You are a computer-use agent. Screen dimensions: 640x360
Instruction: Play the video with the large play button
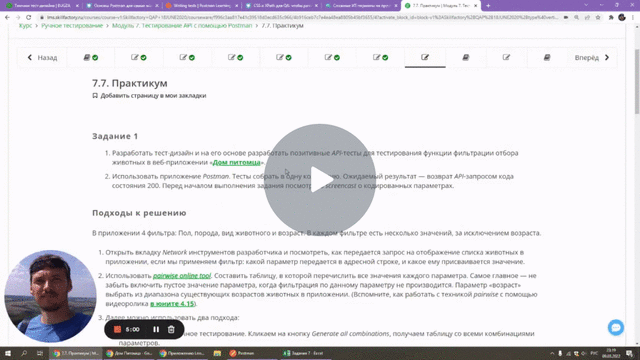pos(320,180)
